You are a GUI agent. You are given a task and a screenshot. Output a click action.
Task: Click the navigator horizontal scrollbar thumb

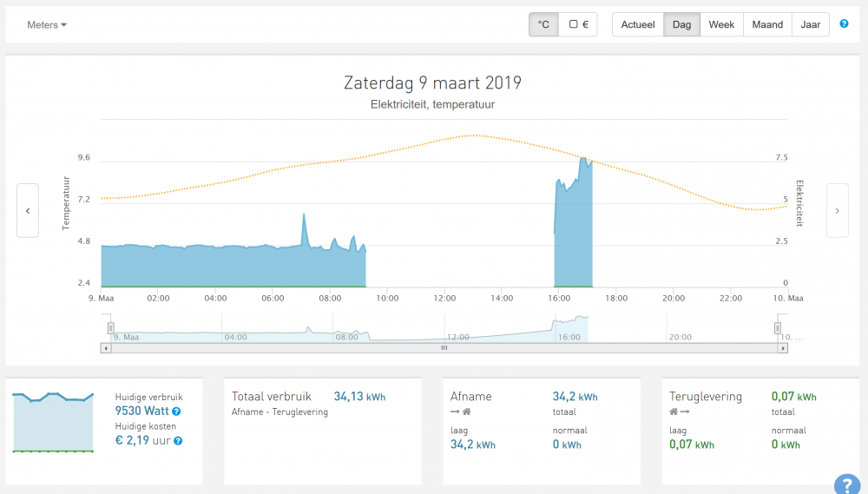[444, 348]
